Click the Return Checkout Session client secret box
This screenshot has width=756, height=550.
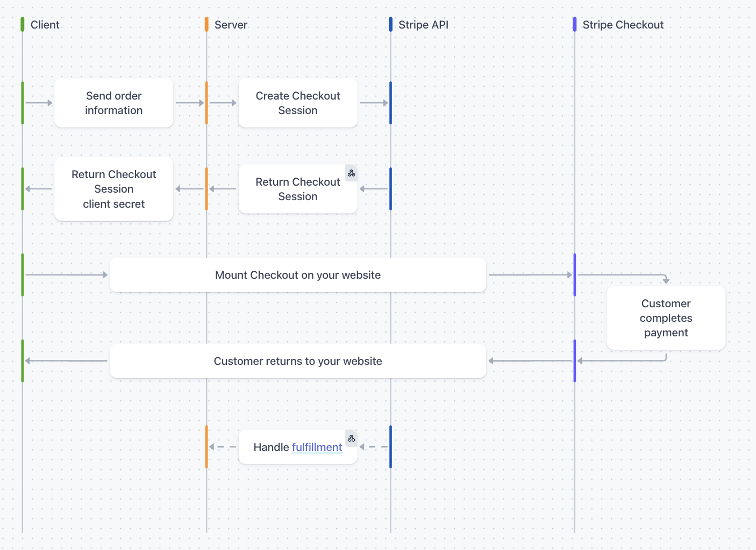pyautogui.click(x=114, y=189)
